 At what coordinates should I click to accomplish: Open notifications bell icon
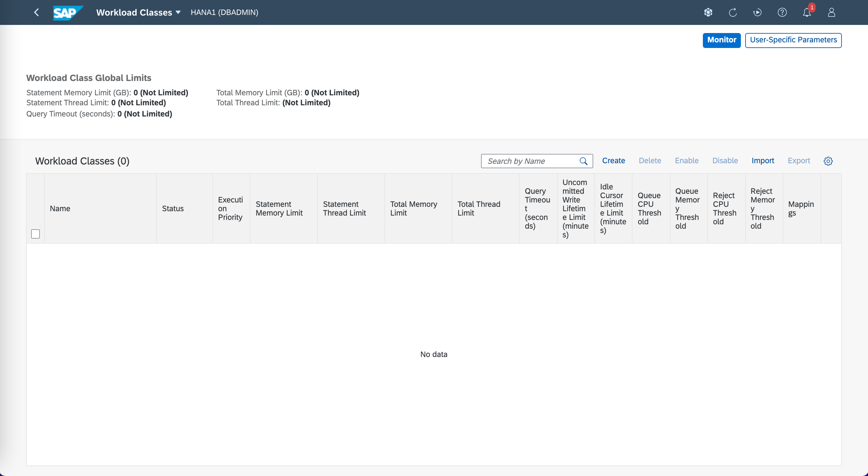(806, 12)
